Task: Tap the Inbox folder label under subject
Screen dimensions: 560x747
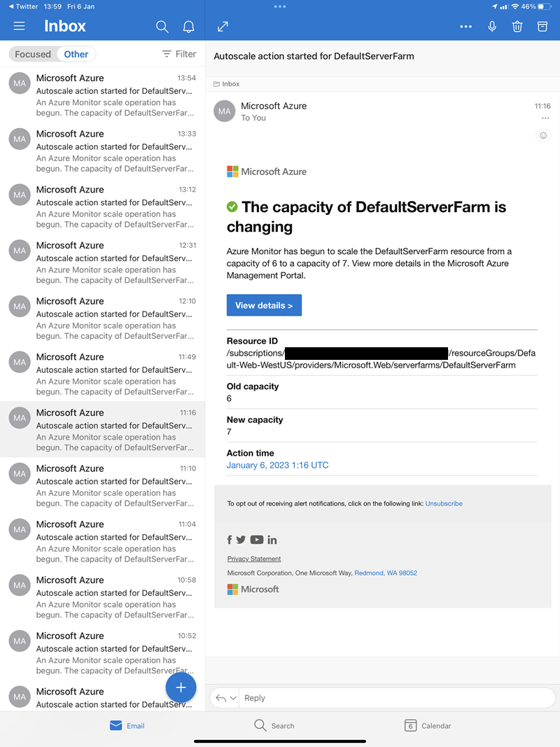Action: click(227, 84)
